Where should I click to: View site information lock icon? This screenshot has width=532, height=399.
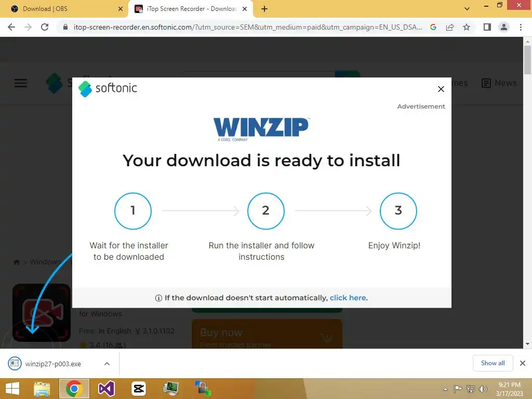point(65,27)
